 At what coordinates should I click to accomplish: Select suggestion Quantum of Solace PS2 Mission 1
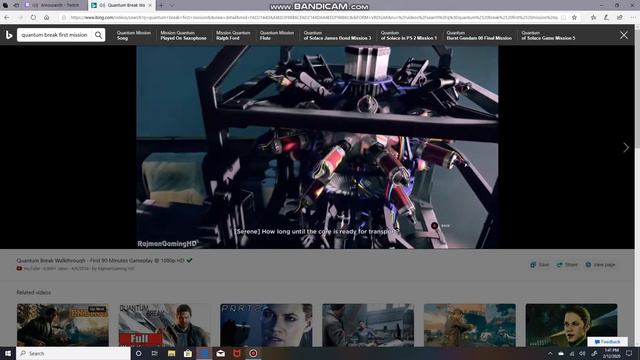pyautogui.click(x=409, y=35)
